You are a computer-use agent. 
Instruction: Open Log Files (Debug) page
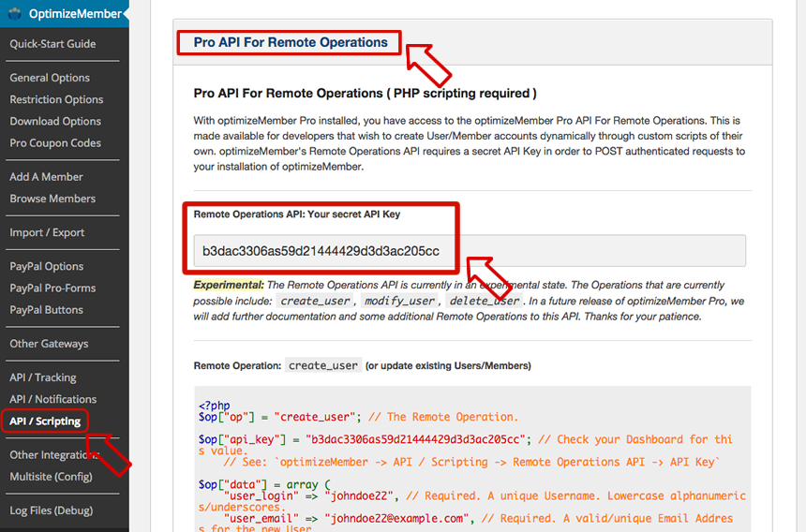click(51, 510)
